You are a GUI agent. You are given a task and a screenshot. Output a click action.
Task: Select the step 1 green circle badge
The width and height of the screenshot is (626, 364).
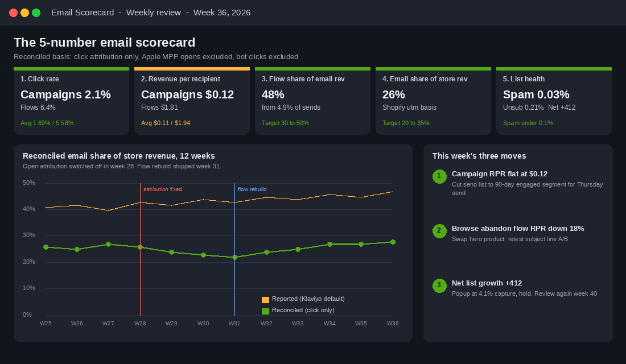pos(439,176)
